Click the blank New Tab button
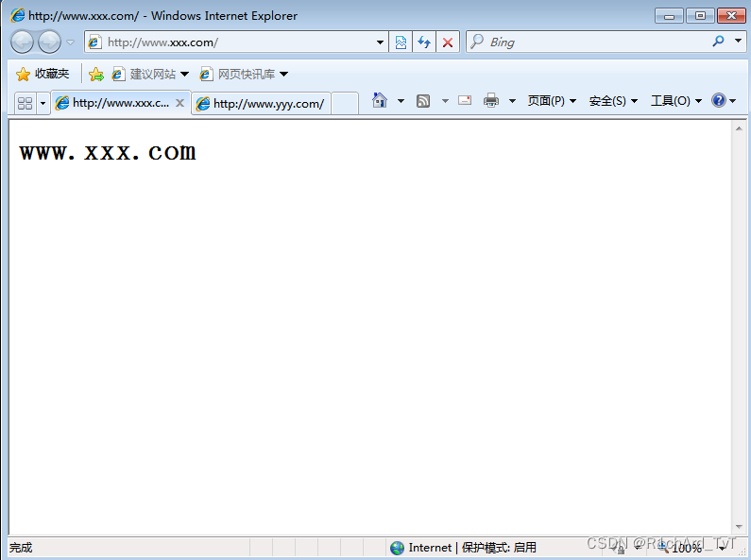This screenshot has width=751, height=560. click(x=345, y=103)
